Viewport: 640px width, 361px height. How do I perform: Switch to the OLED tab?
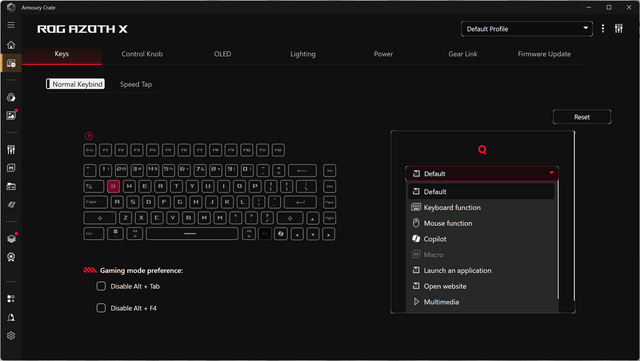click(222, 54)
